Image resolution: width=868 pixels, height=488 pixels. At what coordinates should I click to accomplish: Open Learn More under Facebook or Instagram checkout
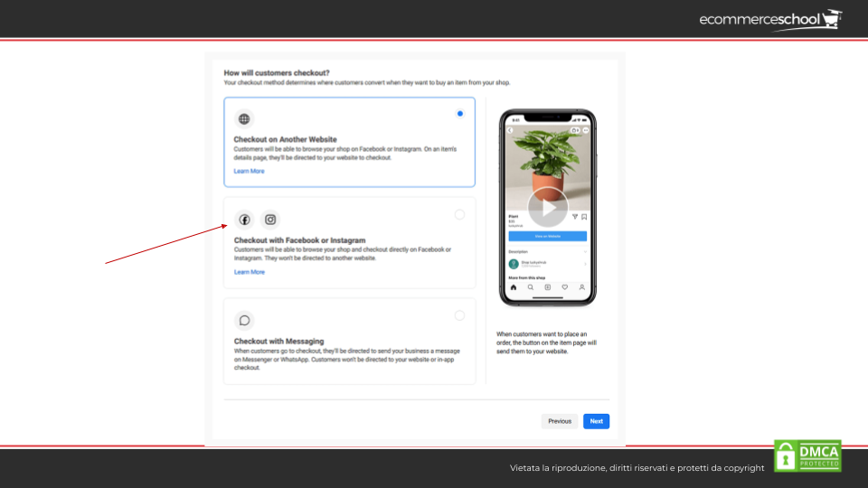click(x=250, y=272)
